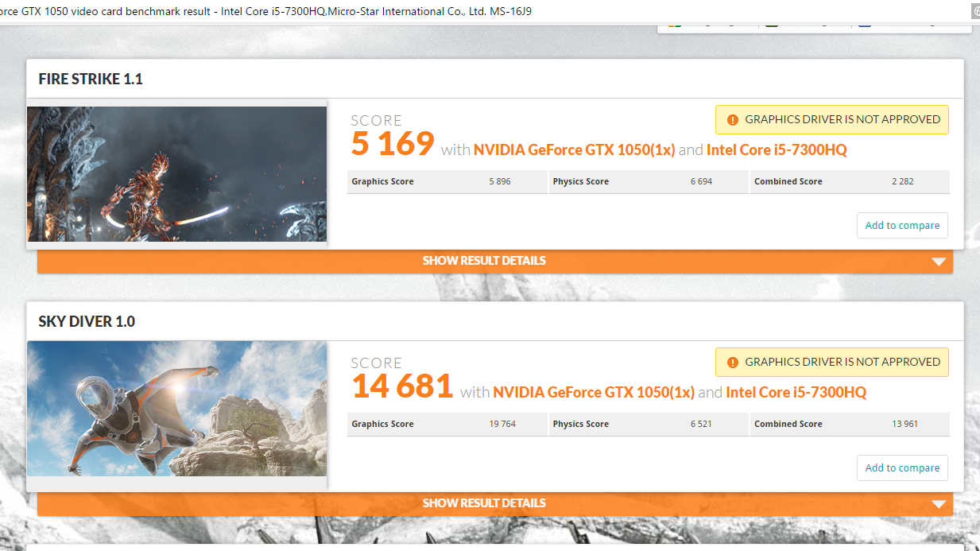
Task: Click the Sky Diver benchmark thumbnail image
Action: [176, 409]
